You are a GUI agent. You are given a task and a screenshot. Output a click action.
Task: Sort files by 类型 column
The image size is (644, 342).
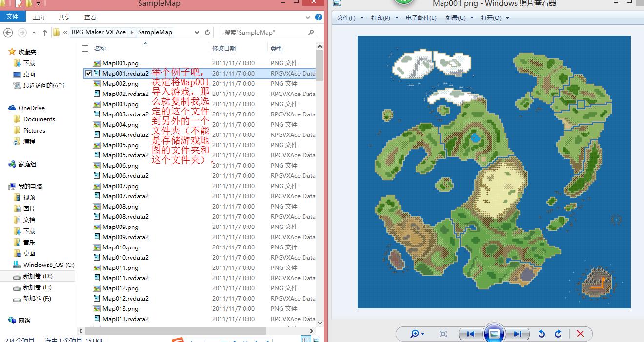pyautogui.click(x=277, y=48)
